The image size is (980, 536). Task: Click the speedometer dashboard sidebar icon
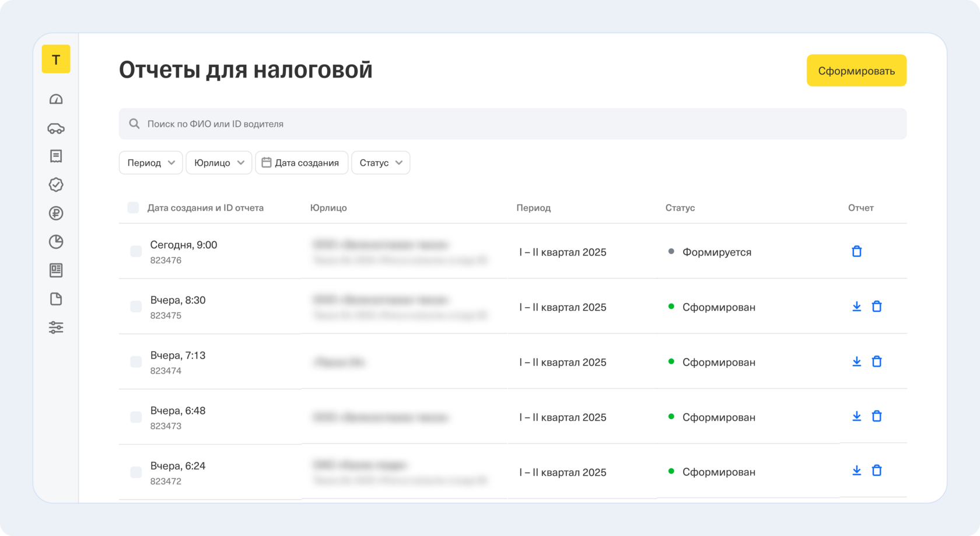pyautogui.click(x=56, y=99)
